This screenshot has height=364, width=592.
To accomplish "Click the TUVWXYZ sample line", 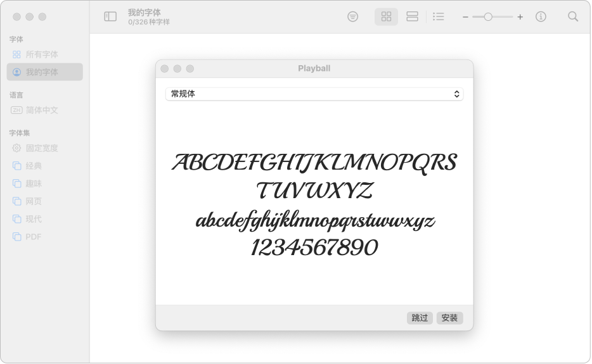I will point(314,191).
